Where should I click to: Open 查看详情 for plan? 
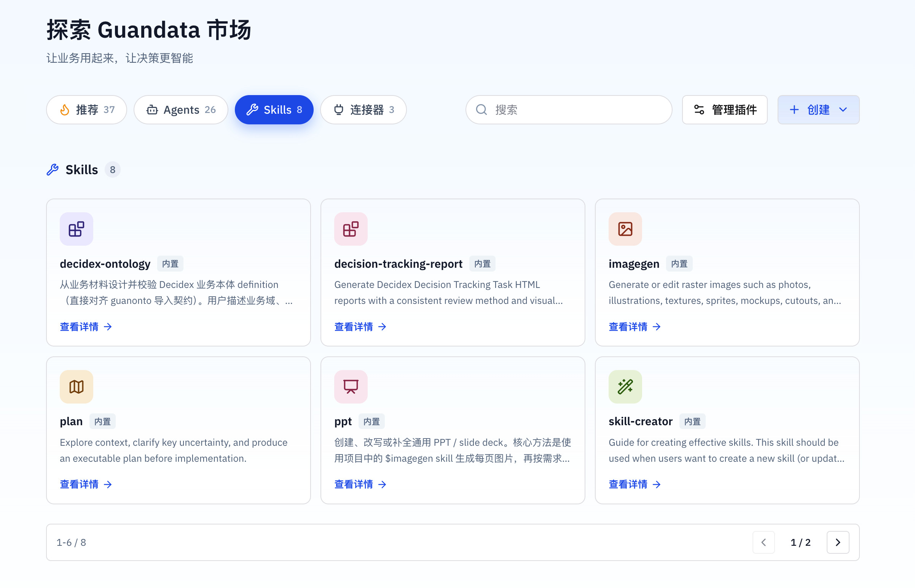[x=86, y=484]
